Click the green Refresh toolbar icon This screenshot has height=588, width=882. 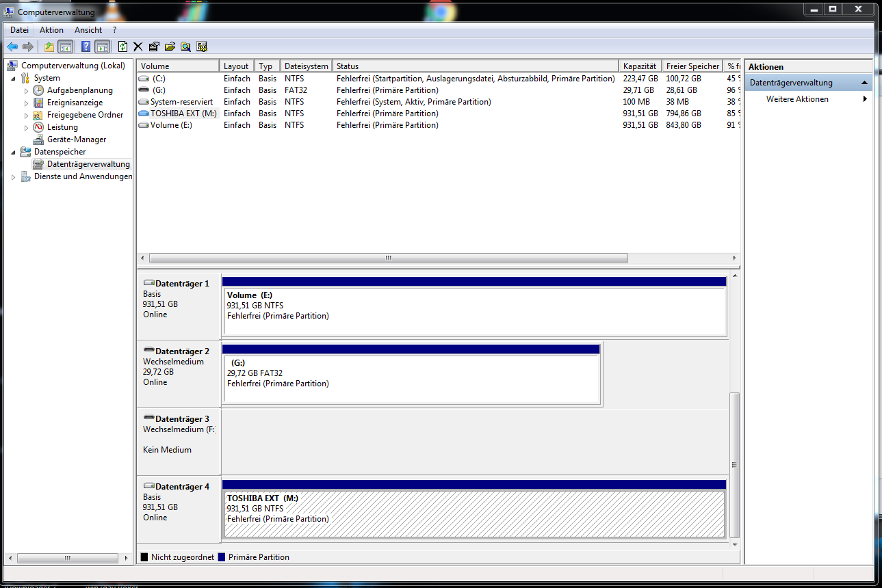click(x=122, y=46)
